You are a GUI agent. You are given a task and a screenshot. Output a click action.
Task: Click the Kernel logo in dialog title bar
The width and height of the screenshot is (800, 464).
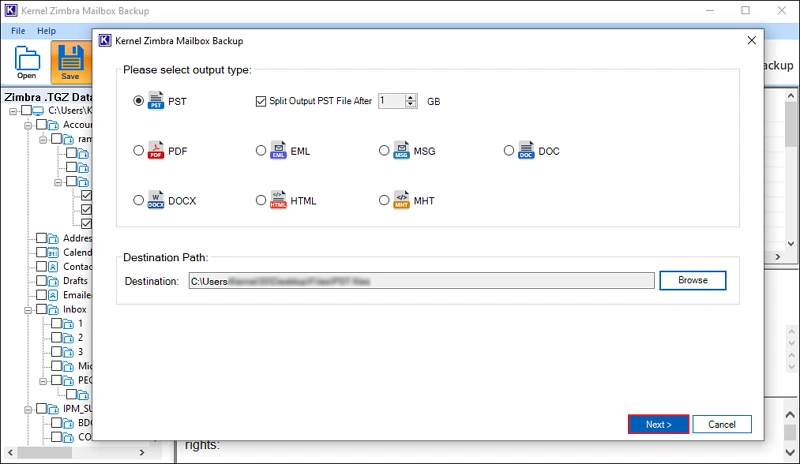(105, 40)
